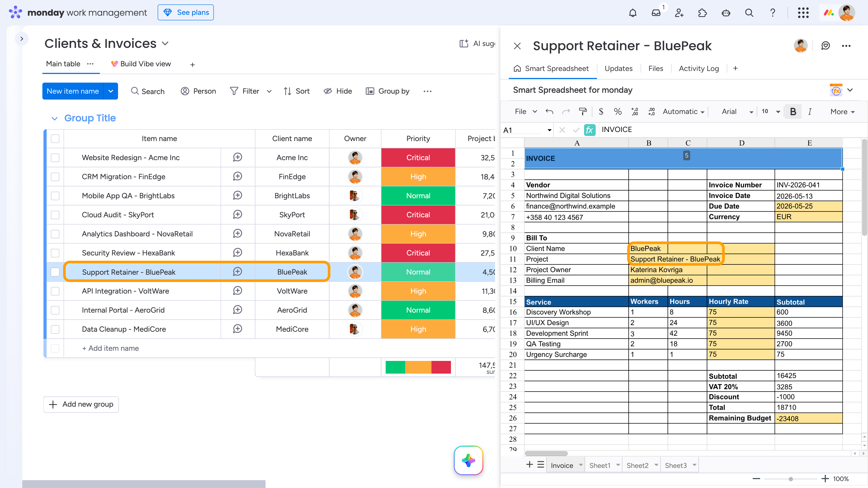Select all items header checkbox
The height and width of the screenshot is (488, 868).
[x=55, y=139]
